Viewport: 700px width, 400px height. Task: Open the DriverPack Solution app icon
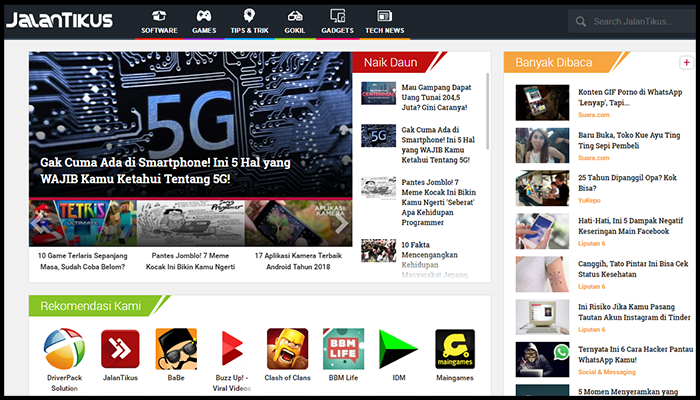click(x=64, y=348)
